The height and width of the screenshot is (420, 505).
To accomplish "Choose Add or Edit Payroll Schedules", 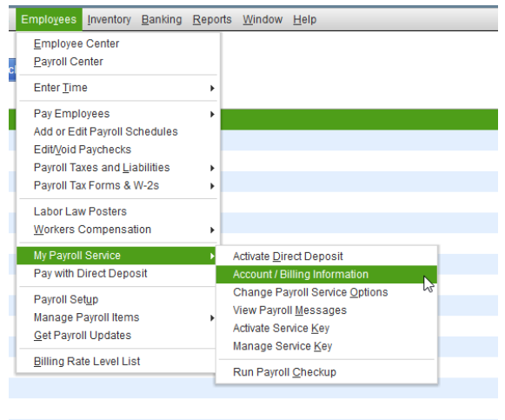I will pyautogui.click(x=118, y=131).
